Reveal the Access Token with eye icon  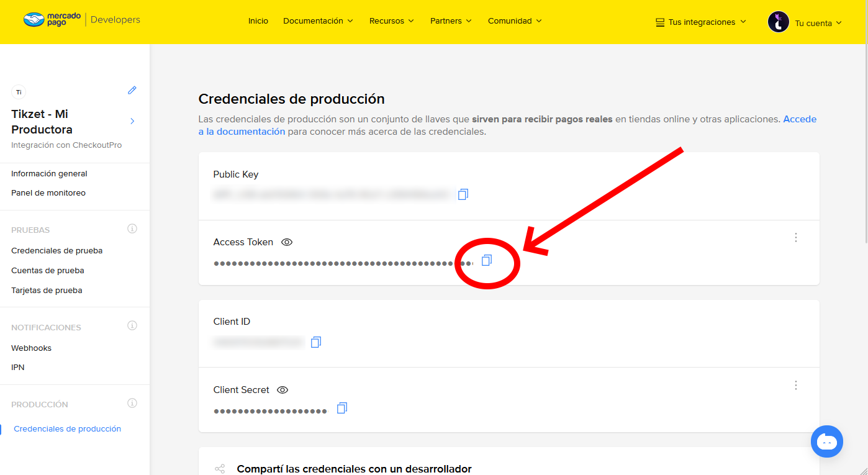point(287,242)
